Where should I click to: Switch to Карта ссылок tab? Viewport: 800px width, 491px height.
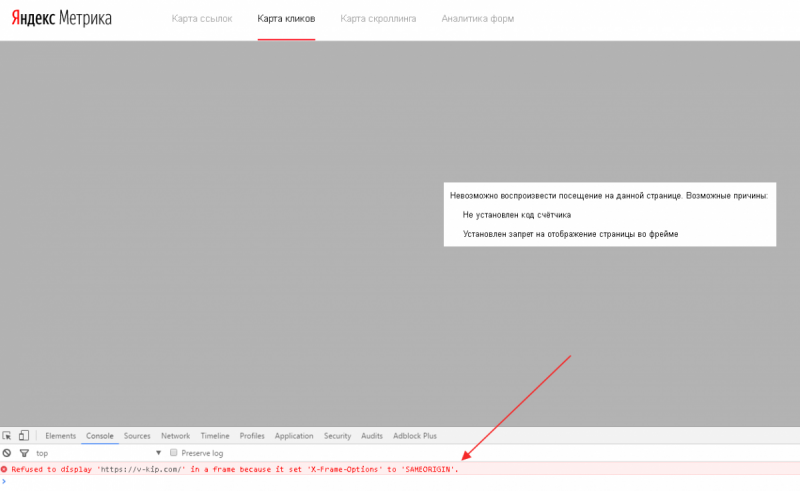click(204, 19)
